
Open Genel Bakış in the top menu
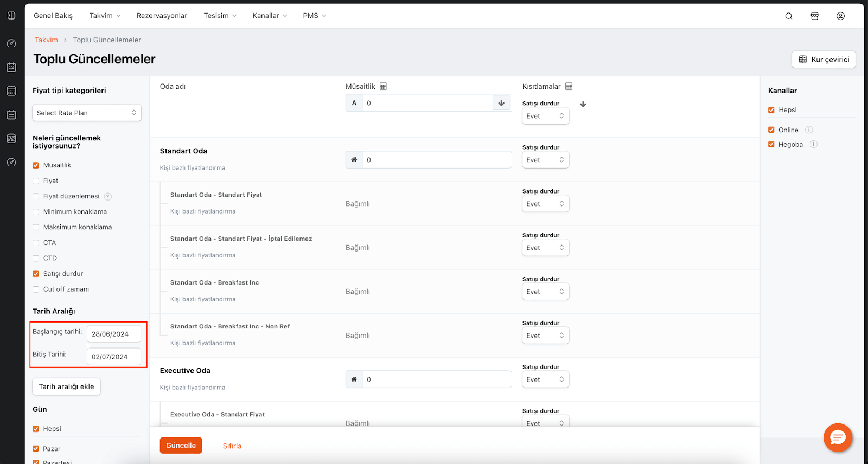pos(53,16)
